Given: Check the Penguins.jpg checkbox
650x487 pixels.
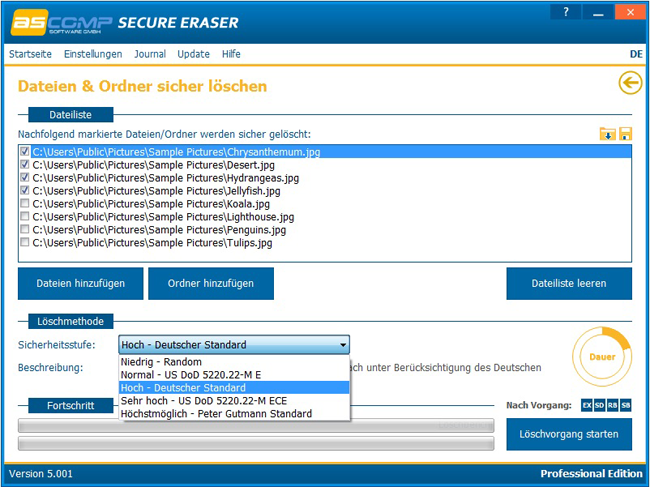Looking at the screenshot, I should tap(25, 229).
